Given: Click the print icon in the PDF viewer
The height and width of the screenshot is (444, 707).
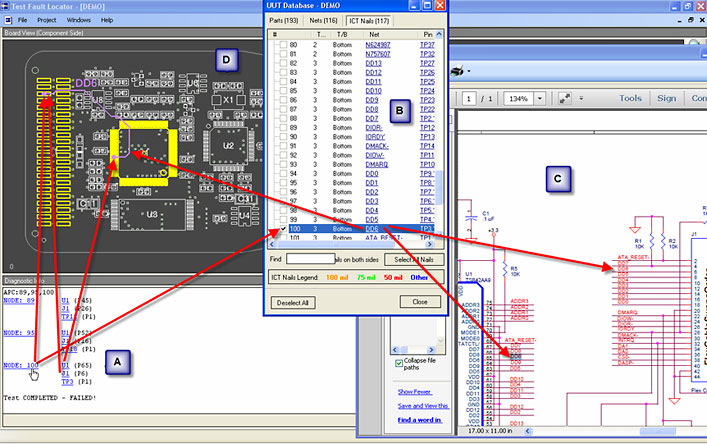Looking at the screenshot, I should pos(457,71).
